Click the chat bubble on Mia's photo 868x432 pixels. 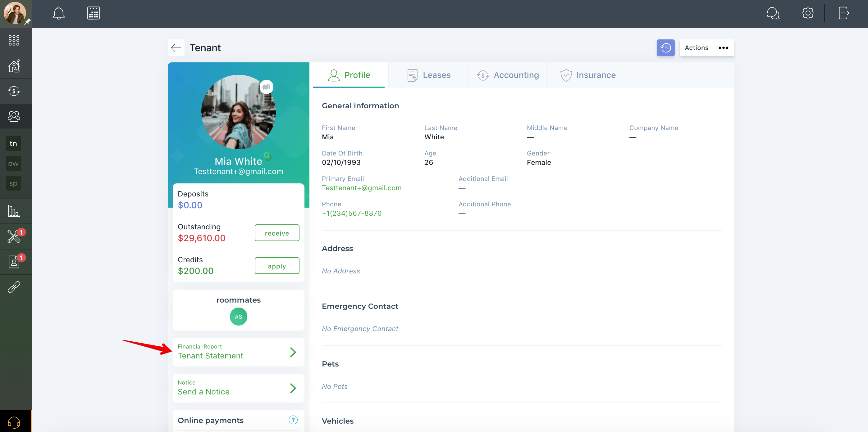tap(266, 87)
